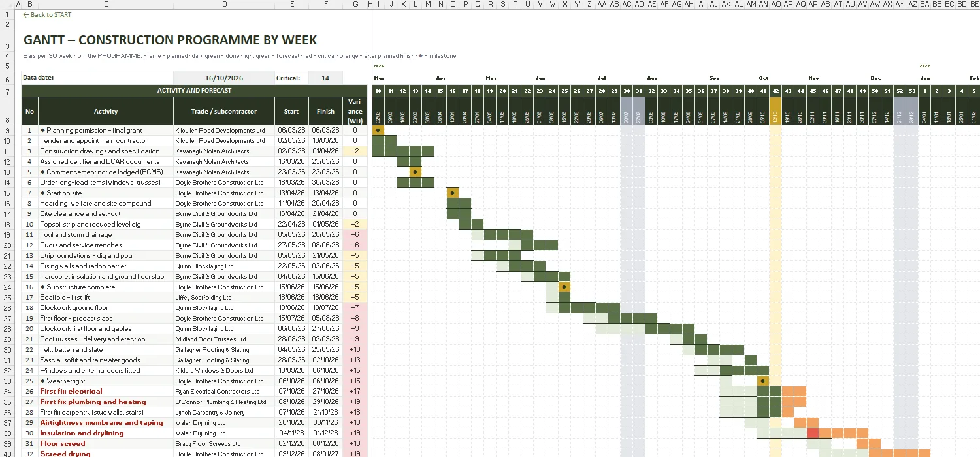Image resolution: width=980 pixels, height=457 pixels.
Task: Click the week 53 header cell
Action: 912,91
